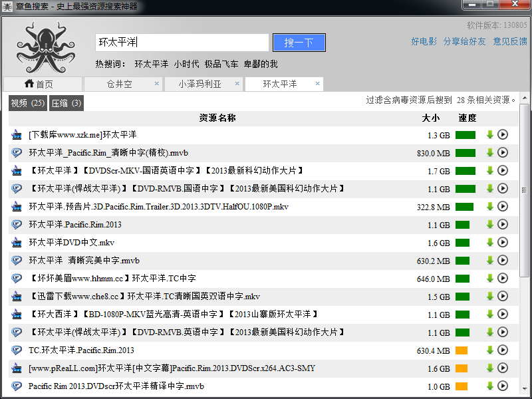532x399 pixels.
Task: Close the 小泽玛利亚 tab
Action: click(x=237, y=84)
